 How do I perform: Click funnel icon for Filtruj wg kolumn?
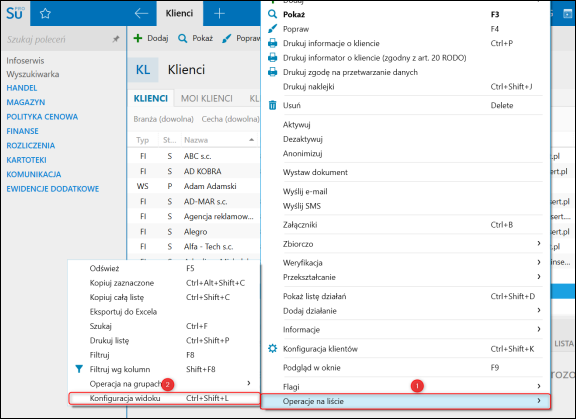click(x=79, y=369)
